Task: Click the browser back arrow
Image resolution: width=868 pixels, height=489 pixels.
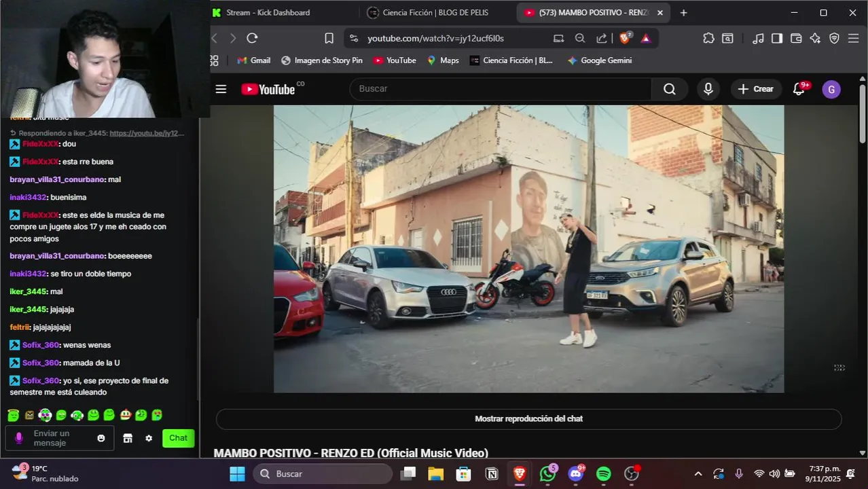Action: pyautogui.click(x=215, y=38)
